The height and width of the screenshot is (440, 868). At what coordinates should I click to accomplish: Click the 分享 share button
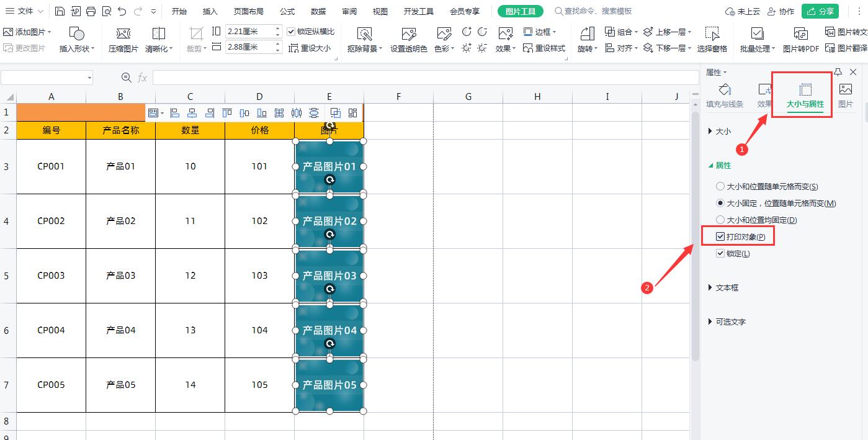820,11
